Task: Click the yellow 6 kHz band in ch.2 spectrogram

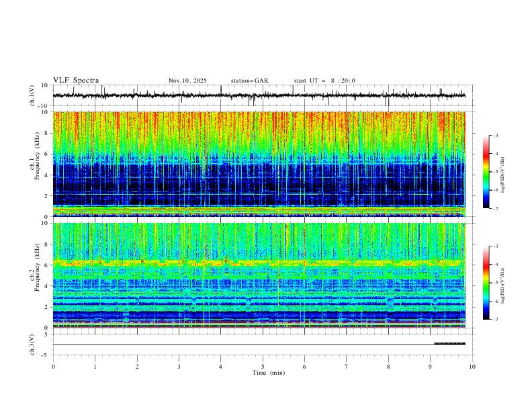Action: coord(259,263)
